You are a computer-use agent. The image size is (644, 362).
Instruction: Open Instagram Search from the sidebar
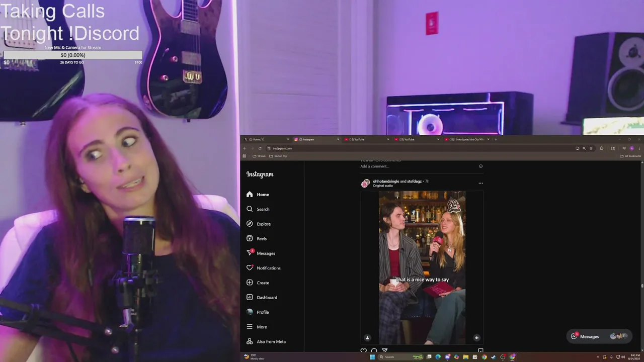coord(258,209)
